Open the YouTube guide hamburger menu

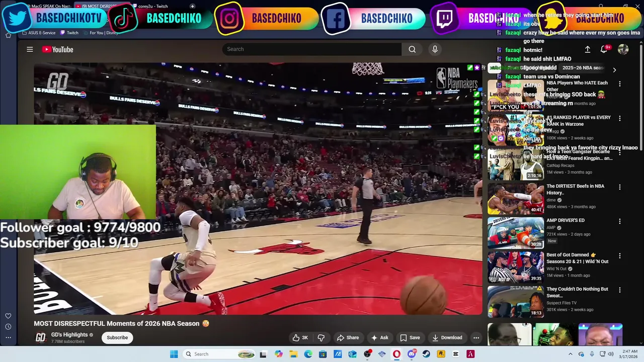tap(30, 49)
